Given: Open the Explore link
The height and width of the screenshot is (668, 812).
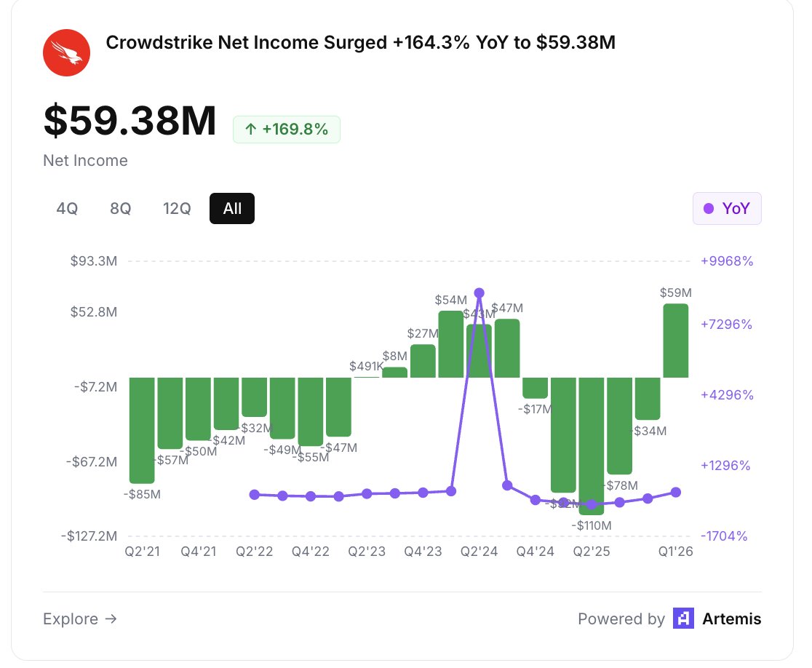Looking at the screenshot, I should 80,619.
